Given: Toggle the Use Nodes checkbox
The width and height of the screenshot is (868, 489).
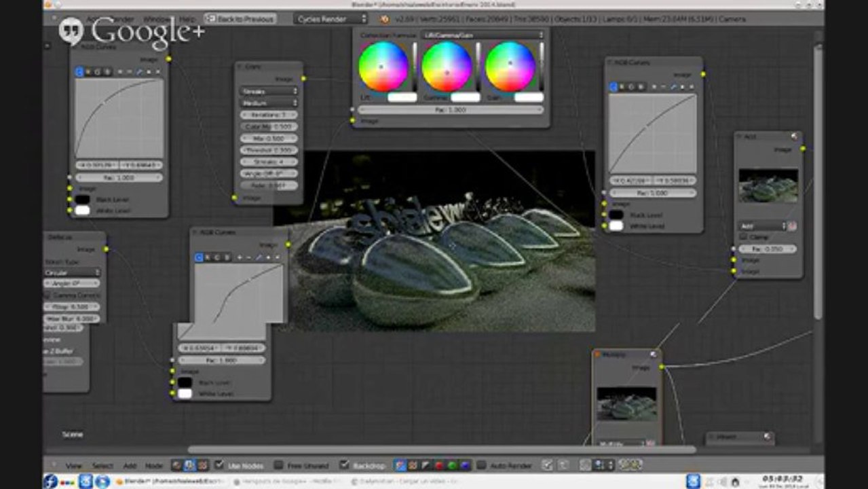Looking at the screenshot, I should (x=219, y=465).
